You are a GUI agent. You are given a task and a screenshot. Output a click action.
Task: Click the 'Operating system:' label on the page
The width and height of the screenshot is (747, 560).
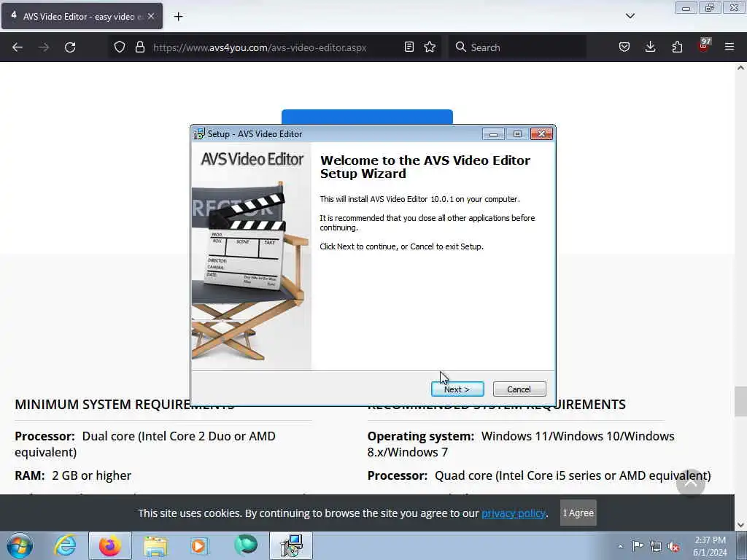421,436
